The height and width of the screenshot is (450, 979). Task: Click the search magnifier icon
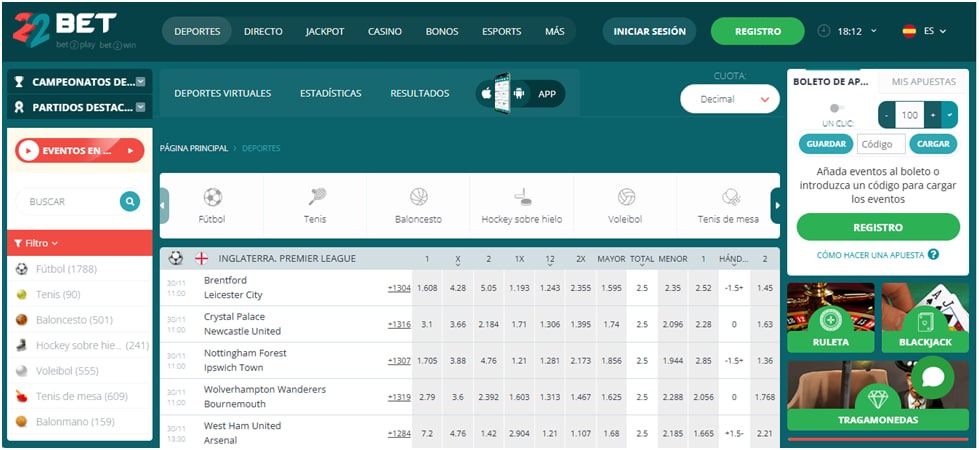(130, 202)
